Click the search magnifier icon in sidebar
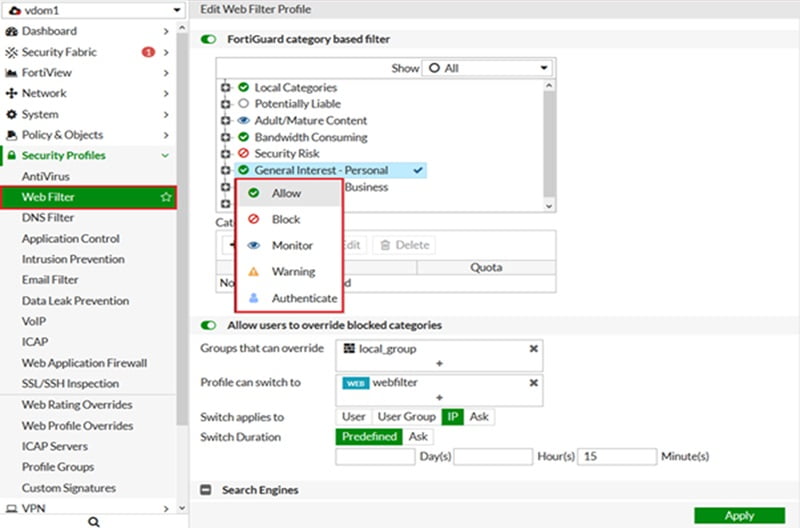This screenshot has width=800, height=528. [93, 521]
